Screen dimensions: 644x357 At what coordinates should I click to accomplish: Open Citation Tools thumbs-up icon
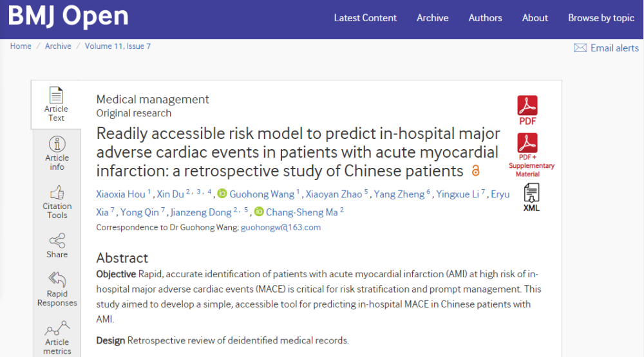click(57, 193)
